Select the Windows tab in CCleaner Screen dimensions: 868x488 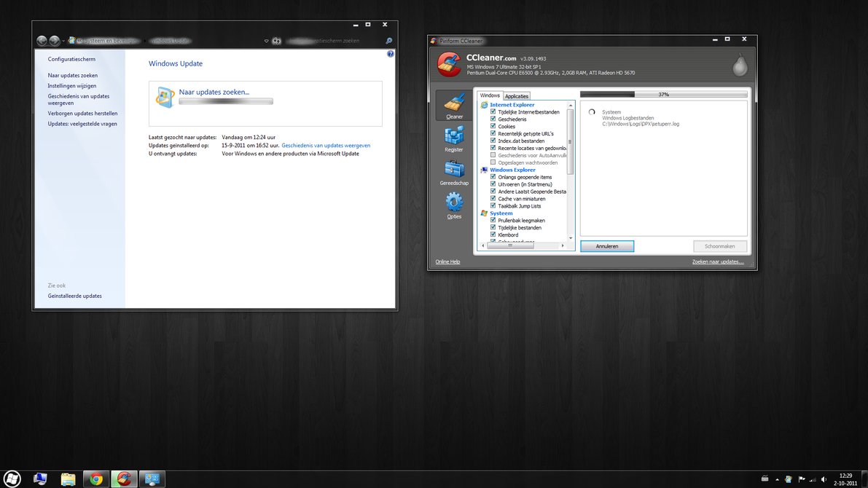click(490, 95)
